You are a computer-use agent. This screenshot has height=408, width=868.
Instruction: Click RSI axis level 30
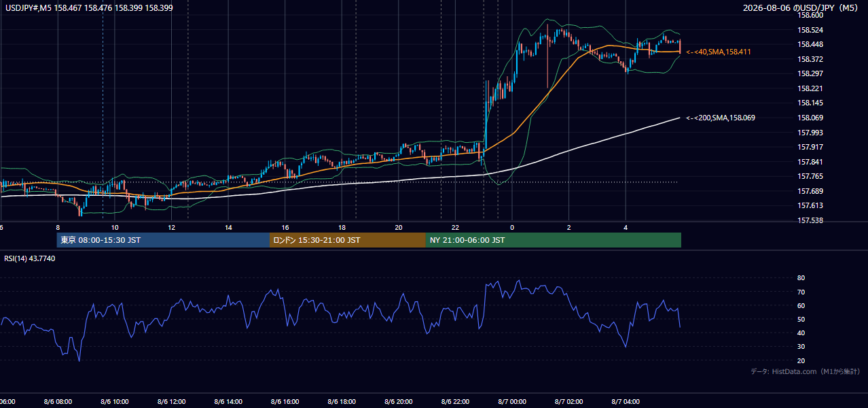(x=801, y=347)
